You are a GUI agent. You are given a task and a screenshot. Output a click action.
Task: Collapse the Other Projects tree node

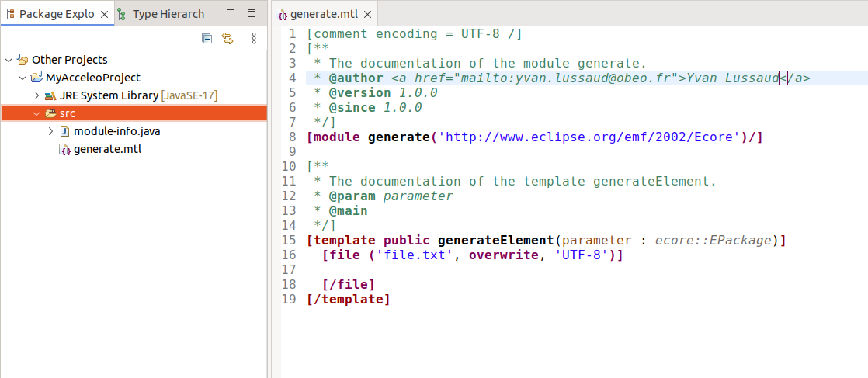click(9, 60)
